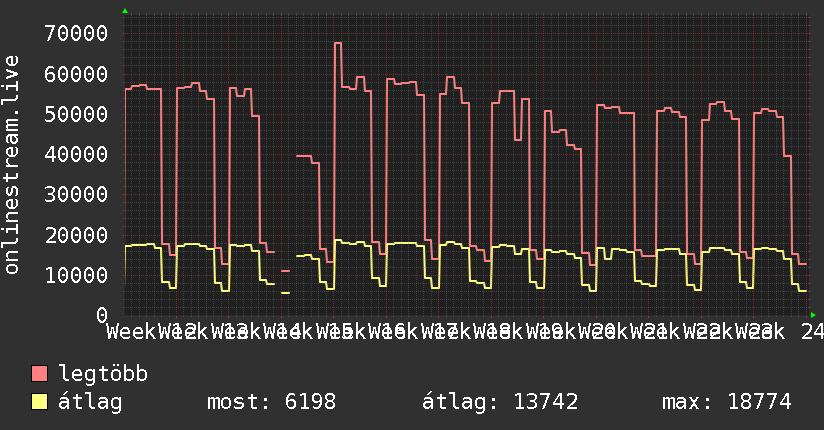The height and width of the screenshot is (430, 824).
Task: Click the most: 6198 value
Action: pos(271,402)
